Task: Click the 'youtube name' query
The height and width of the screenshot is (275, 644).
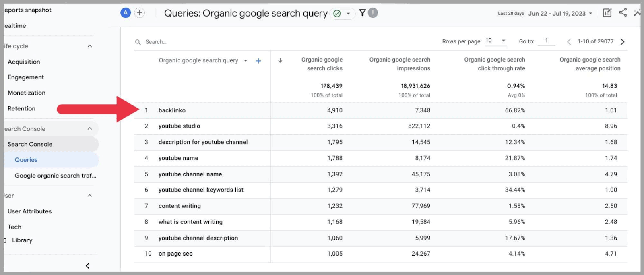Action: pos(178,158)
